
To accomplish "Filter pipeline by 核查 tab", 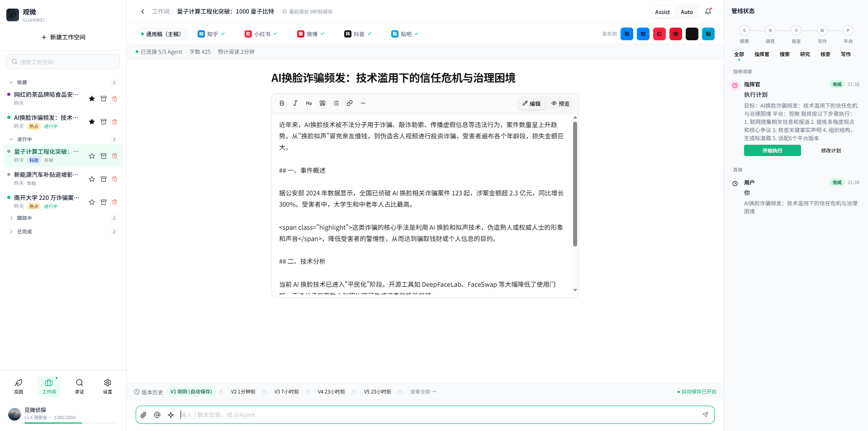I will (x=825, y=54).
